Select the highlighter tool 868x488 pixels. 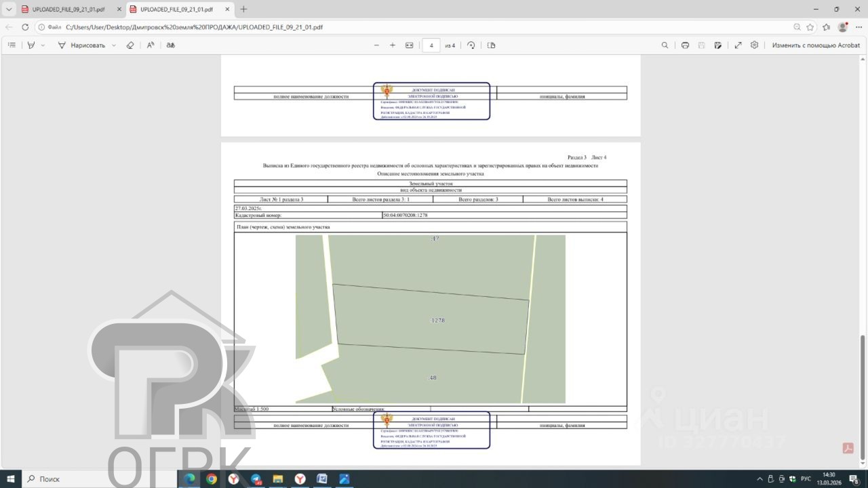[x=31, y=45]
